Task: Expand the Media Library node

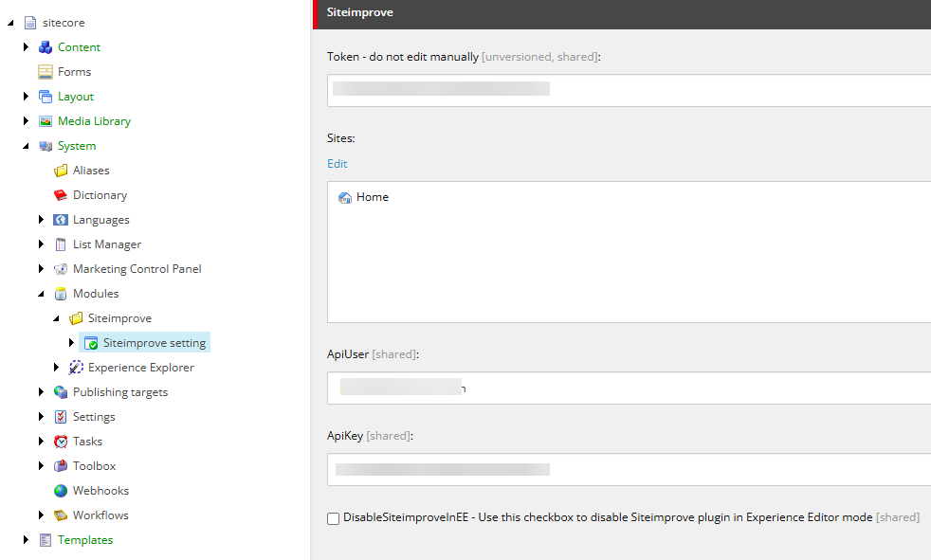Action: click(26, 121)
